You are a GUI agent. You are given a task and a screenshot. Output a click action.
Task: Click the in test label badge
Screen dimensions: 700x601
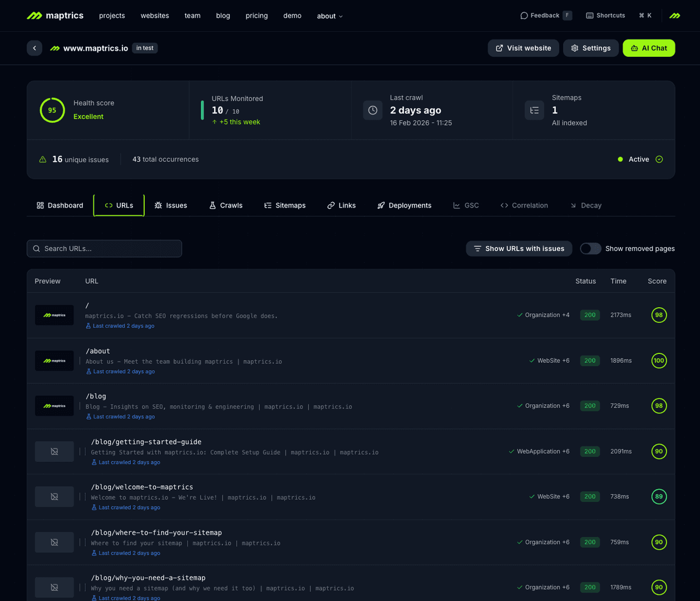[145, 48]
